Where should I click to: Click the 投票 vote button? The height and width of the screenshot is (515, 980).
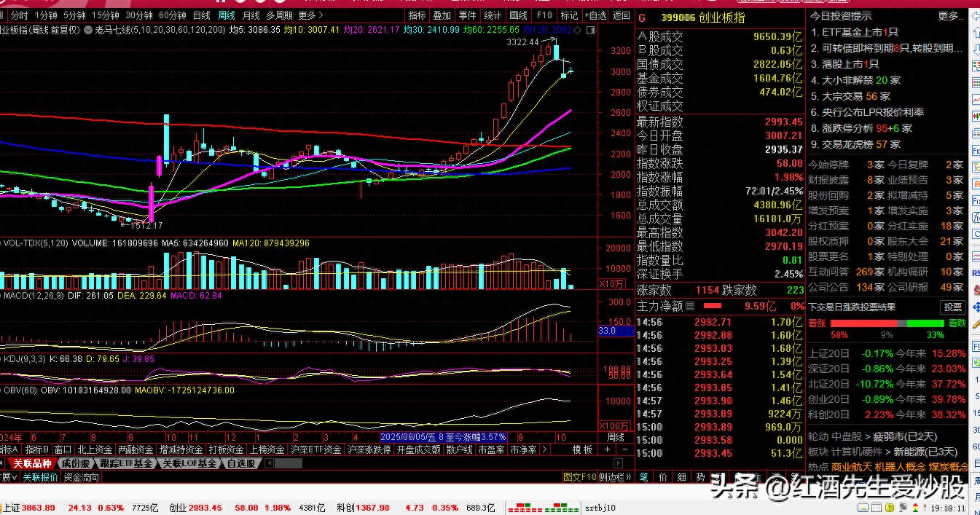[954, 307]
